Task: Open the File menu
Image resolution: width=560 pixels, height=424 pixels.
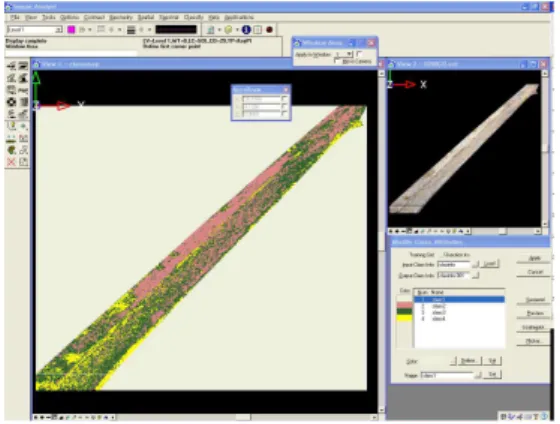Action: (x=15, y=17)
